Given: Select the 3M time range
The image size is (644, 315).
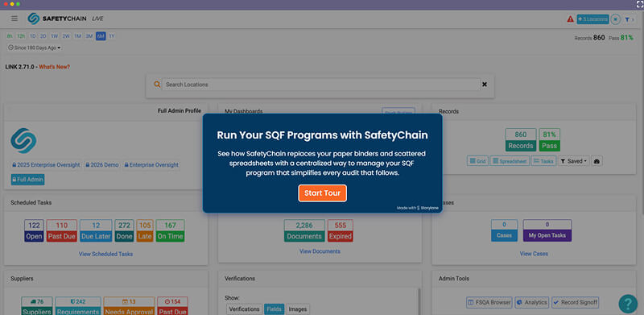Looking at the screenshot, I should pos(89,36).
